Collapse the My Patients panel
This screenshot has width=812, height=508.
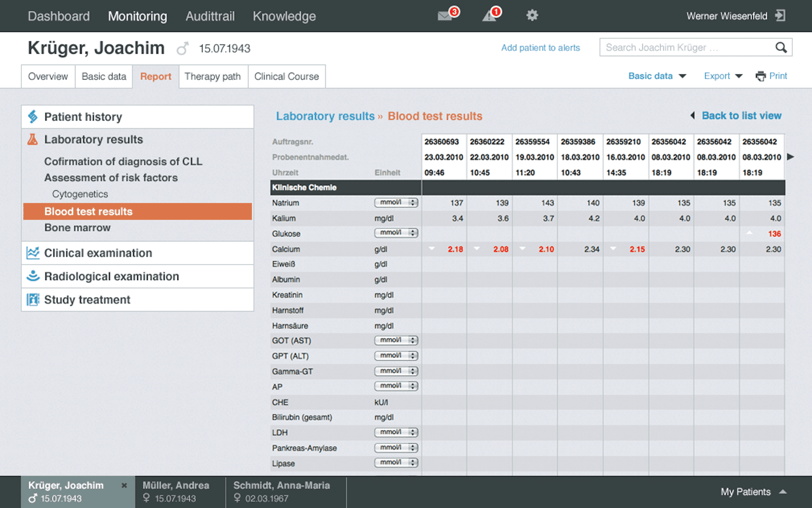pos(784,492)
